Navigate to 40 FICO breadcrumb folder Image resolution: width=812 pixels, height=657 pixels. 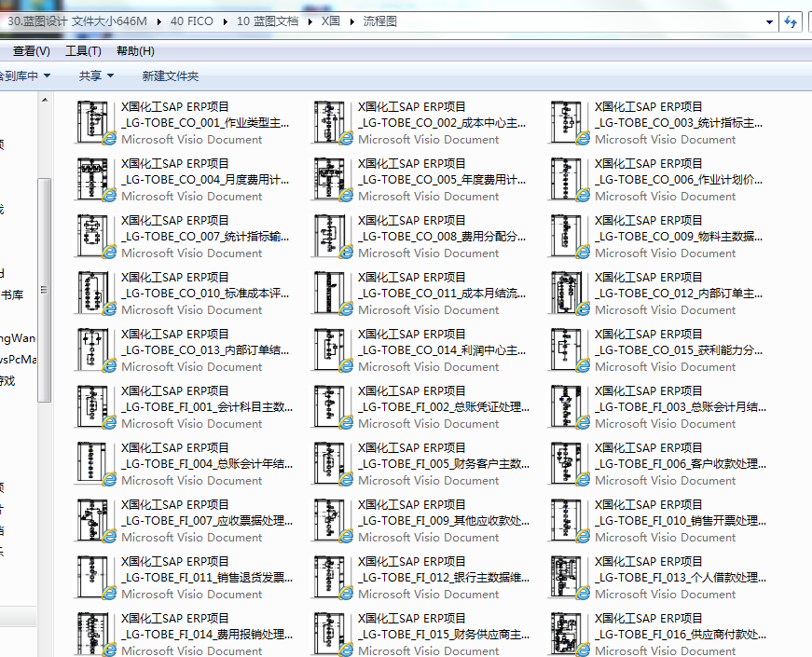click(190, 21)
